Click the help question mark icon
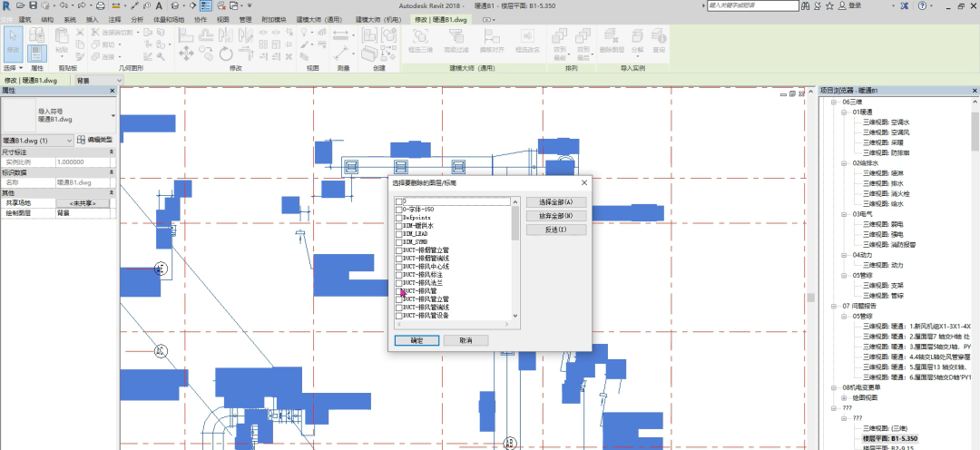 pyautogui.click(x=923, y=5)
